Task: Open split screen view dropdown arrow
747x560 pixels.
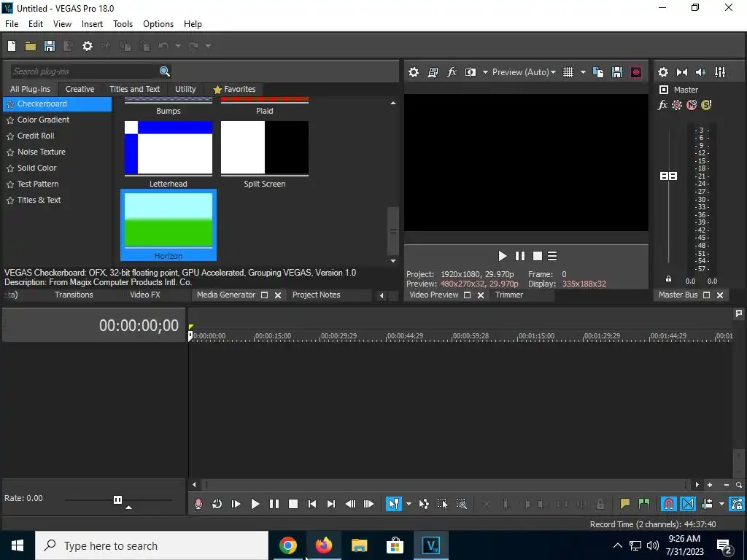Action: click(485, 72)
